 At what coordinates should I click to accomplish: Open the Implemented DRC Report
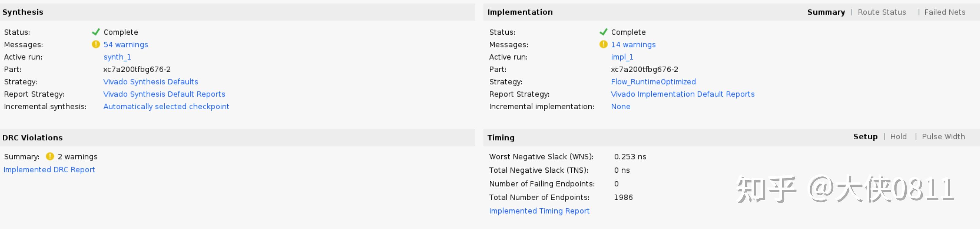(x=49, y=170)
